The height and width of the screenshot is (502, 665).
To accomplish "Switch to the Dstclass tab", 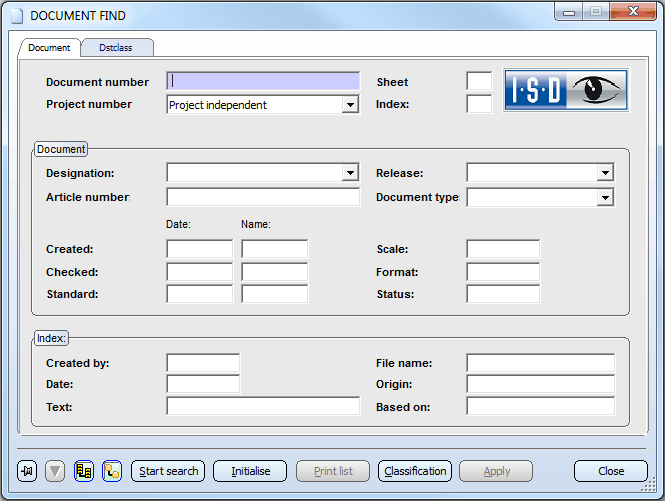I will point(115,48).
